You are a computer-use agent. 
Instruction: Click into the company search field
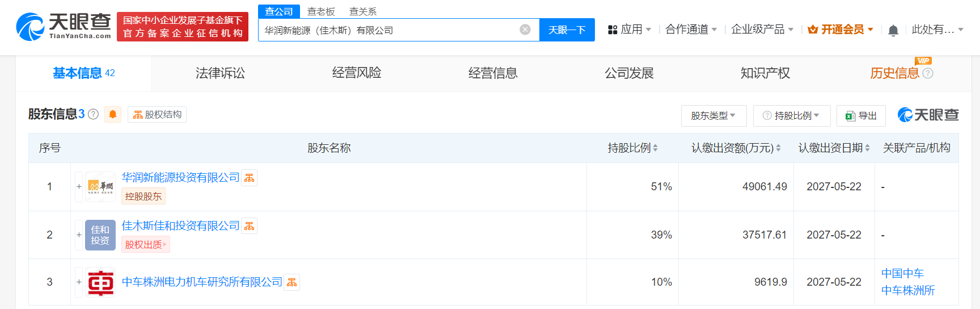[386, 30]
